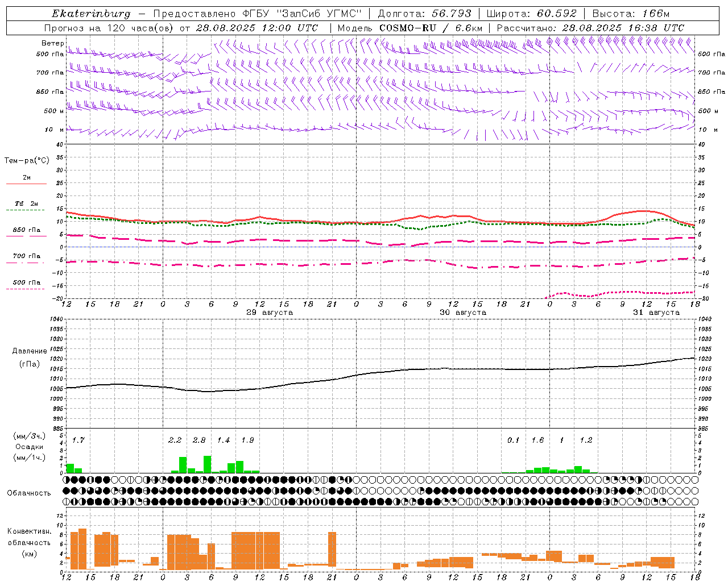728x582 pixels.
Task: Click the (гПа) unit under Давление
Action: 30,364
